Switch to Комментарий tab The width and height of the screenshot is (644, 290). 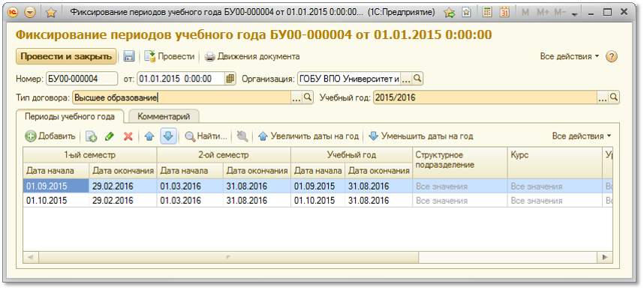(x=164, y=116)
